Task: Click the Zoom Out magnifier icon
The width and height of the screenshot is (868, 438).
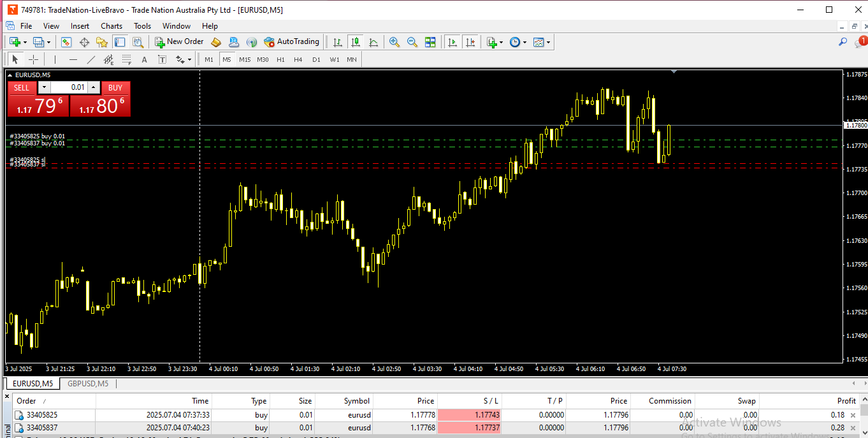Action: [x=412, y=42]
